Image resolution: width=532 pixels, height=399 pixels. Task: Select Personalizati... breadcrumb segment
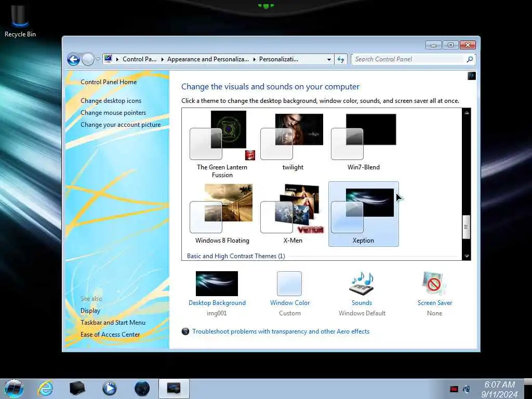point(278,59)
